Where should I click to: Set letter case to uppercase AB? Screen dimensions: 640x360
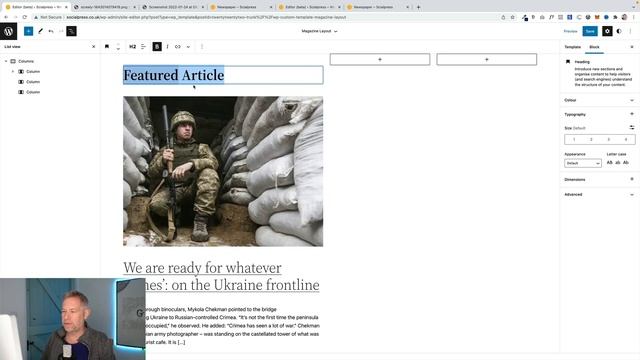click(609, 163)
